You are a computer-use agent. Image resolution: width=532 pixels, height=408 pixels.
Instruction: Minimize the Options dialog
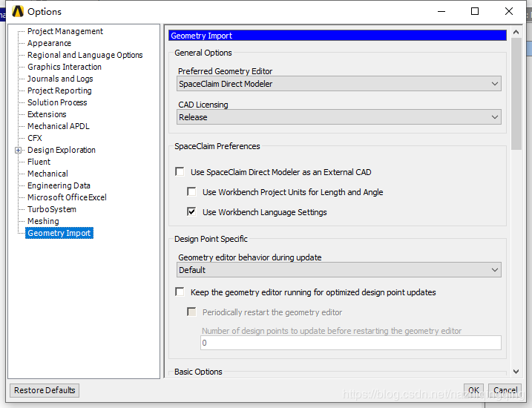[x=441, y=11]
